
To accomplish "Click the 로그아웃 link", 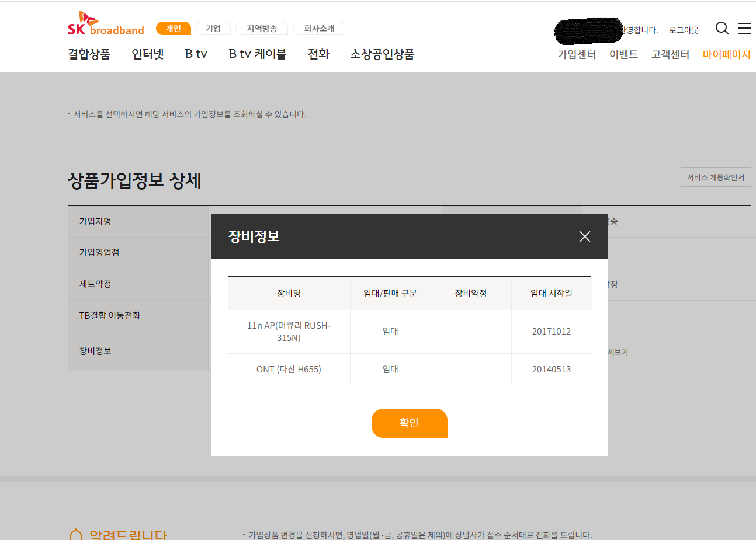I will coord(684,30).
